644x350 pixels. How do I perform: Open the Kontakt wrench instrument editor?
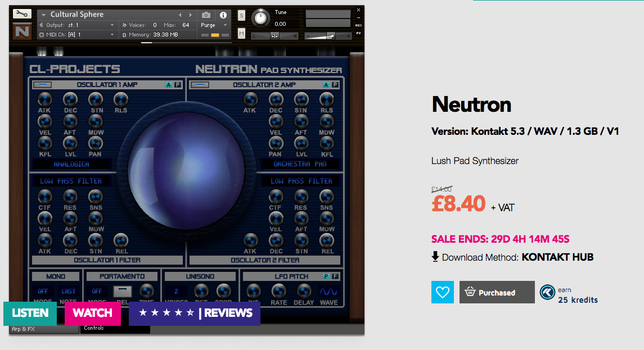(x=22, y=14)
